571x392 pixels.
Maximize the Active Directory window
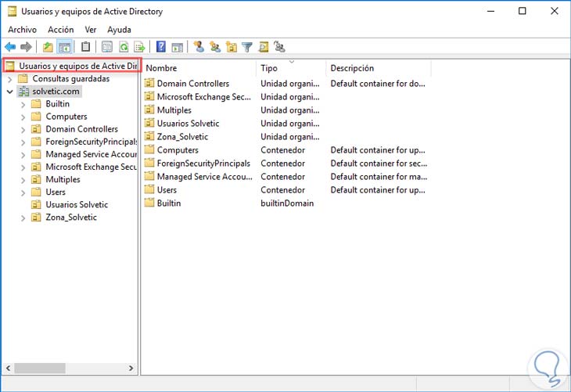(523, 11)
